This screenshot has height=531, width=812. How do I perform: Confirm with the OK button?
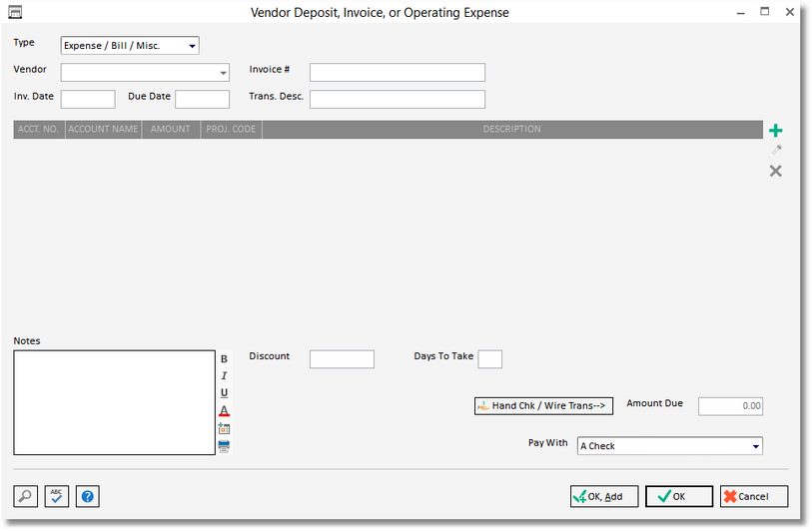point(679,496)
